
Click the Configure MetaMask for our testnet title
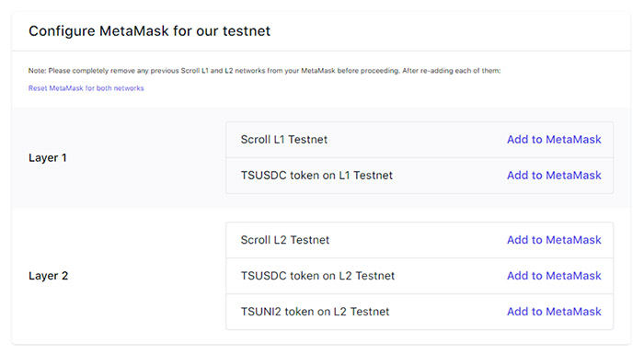tap(149, 31)
